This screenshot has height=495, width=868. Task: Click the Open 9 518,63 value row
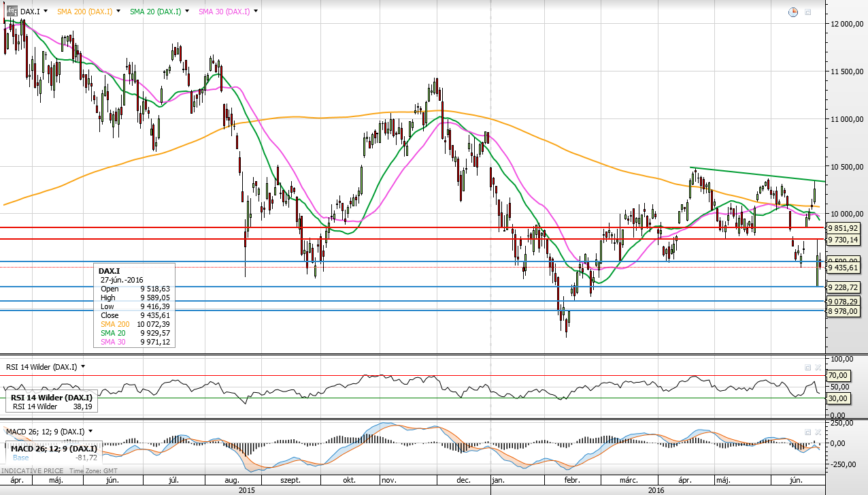[135, 289]
